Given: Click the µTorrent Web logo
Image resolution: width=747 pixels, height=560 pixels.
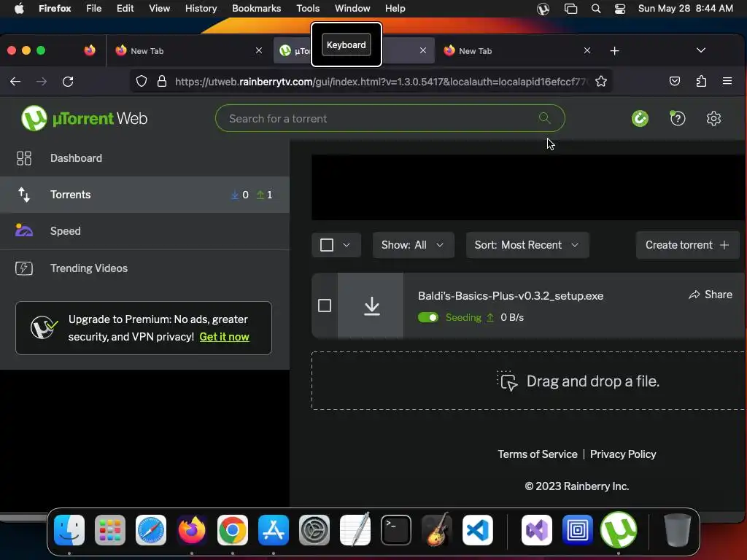Looking at the screenshot, I should click(85, 118).
